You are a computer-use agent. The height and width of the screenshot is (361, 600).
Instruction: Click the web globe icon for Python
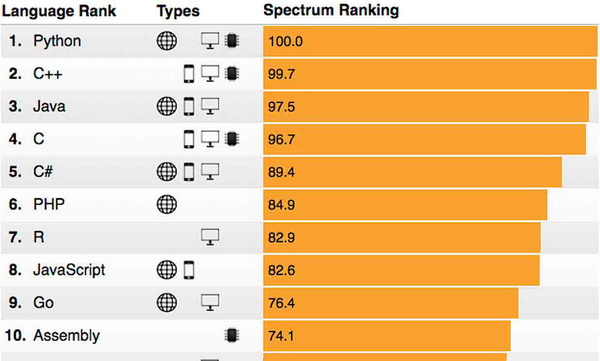(167, 41)
